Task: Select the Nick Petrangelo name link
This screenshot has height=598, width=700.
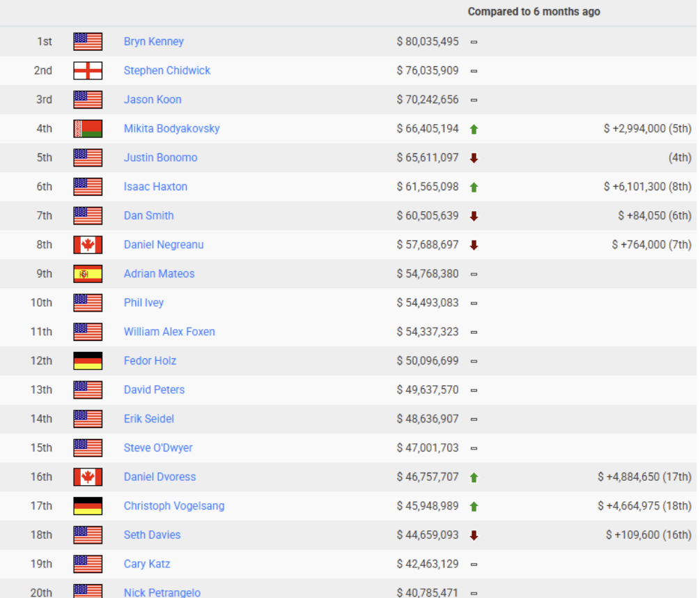Action: 162,592
